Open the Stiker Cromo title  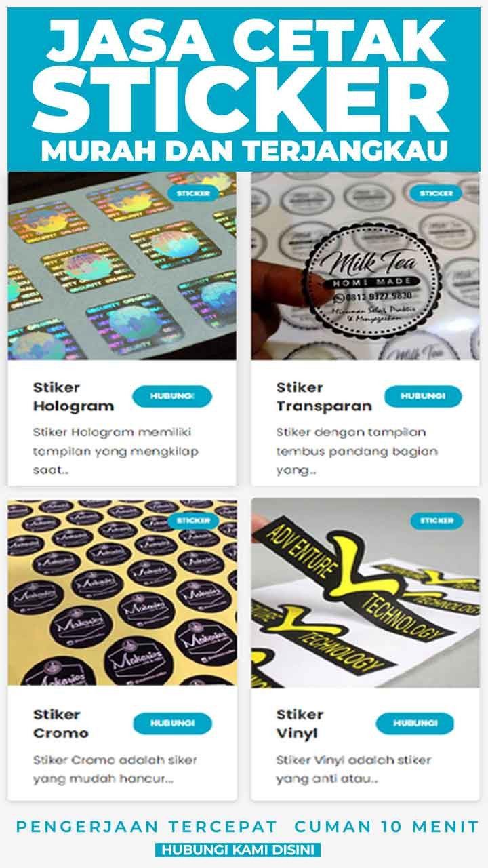click(60, 724)
